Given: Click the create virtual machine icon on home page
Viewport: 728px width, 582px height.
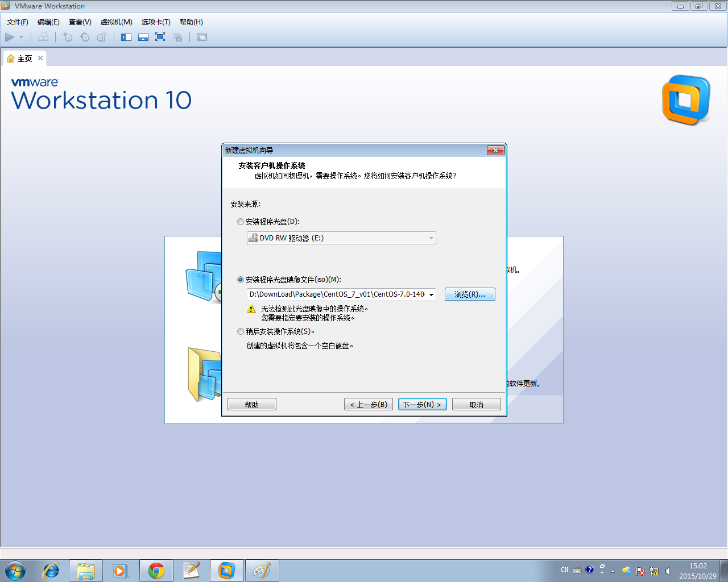Looking at the screenshot, I should tap(203, 277).
